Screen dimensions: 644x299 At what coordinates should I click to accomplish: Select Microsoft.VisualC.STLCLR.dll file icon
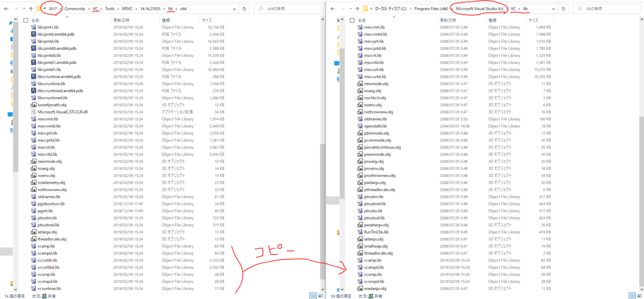[33, 112]
